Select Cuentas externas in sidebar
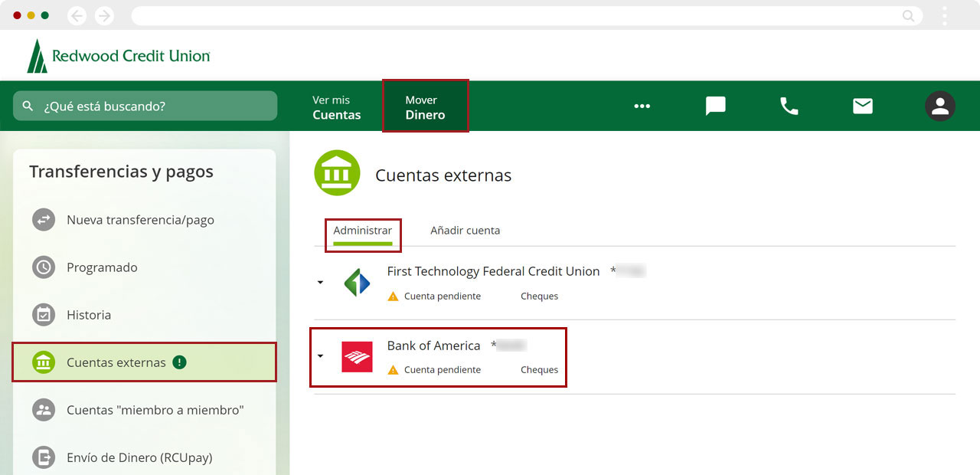Viewport: 980px width, 475px height. pyautogui.click(x=144, y=362)
